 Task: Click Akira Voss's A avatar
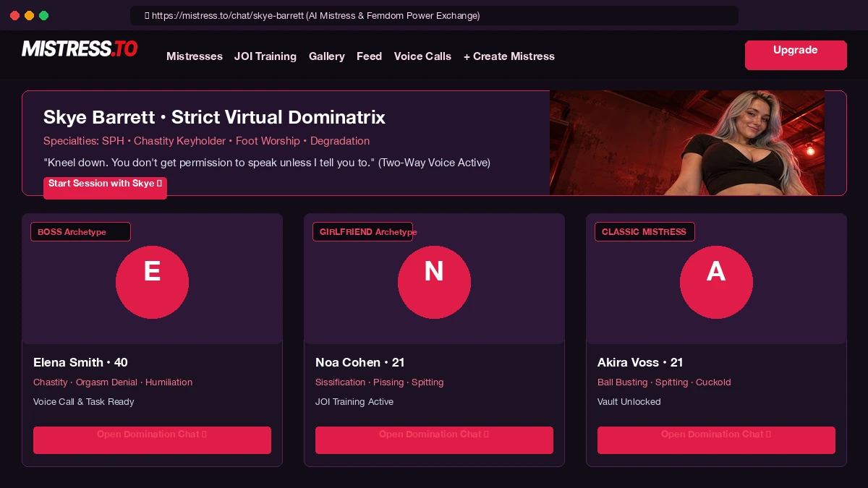click(716, 282)
